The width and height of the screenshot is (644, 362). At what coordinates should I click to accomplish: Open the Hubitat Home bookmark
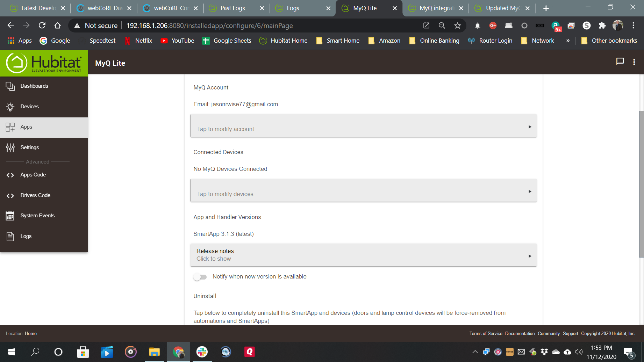click(284, 41)
